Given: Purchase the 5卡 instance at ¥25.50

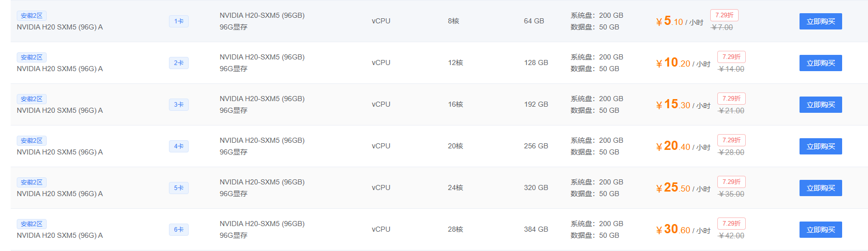Looking at the screenshot, I should [820, 188].
